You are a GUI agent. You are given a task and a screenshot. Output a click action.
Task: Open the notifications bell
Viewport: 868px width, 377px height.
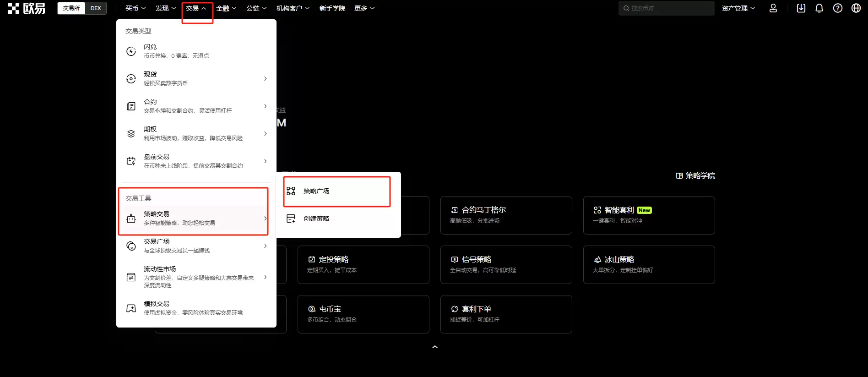pyautogui.click(x=819, y=8)
